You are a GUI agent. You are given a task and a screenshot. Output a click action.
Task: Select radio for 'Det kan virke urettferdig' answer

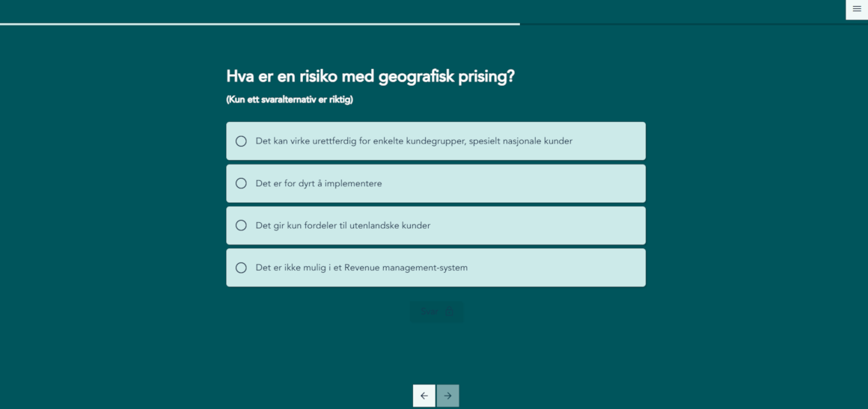[241, 141]
